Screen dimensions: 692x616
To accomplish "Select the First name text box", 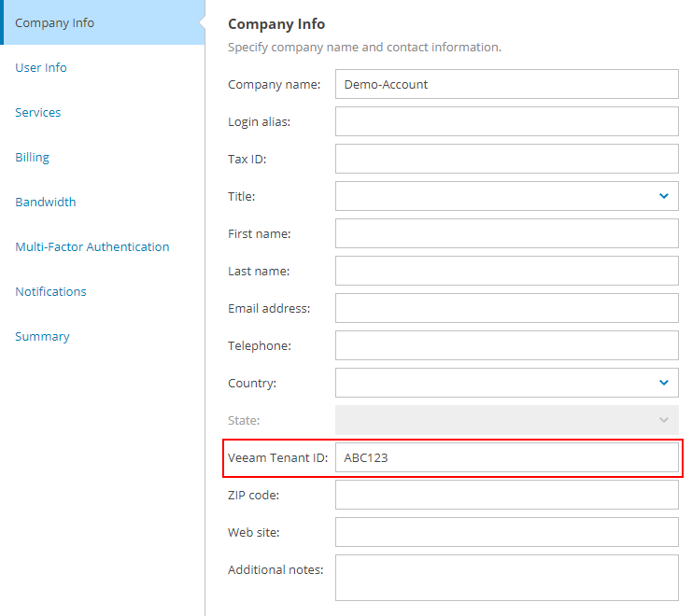I will [506, 233].
